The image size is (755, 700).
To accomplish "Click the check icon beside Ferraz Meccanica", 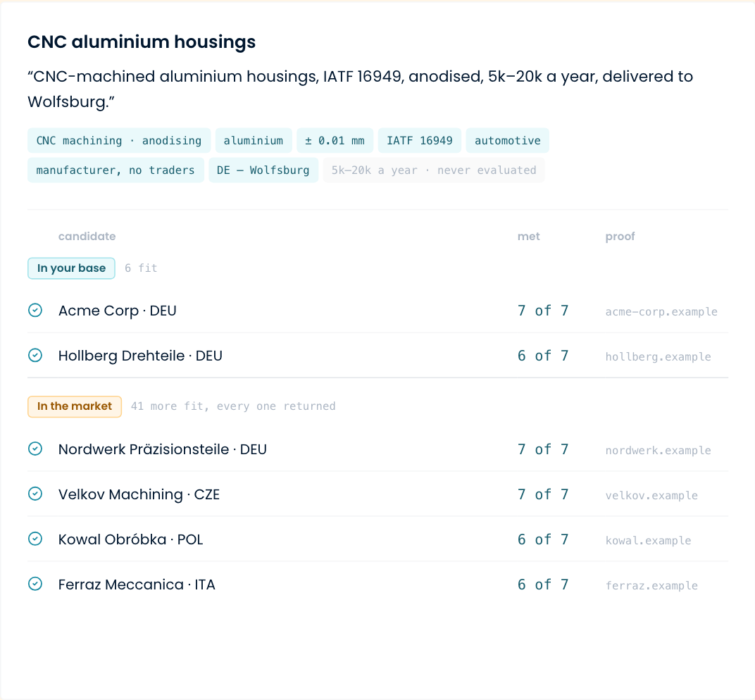I will (35, 584).
